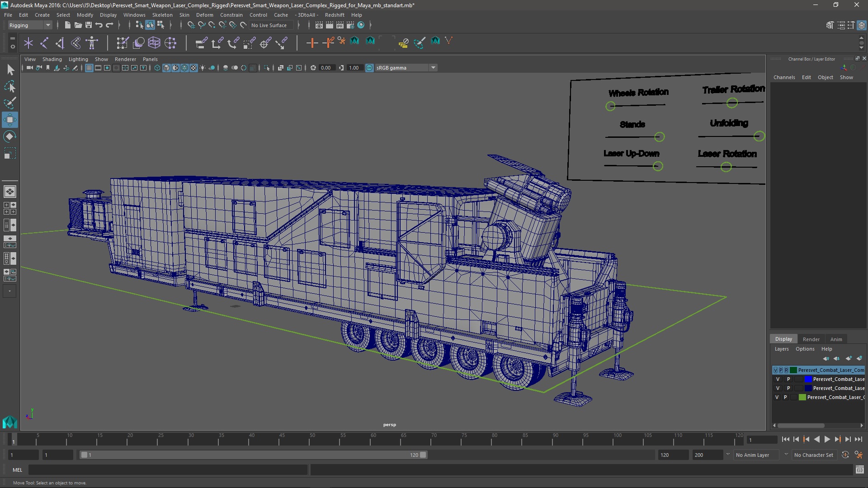Open the viewport Shading menu
Viewport: 868px width, 488px height.
[x=52, y=59]
